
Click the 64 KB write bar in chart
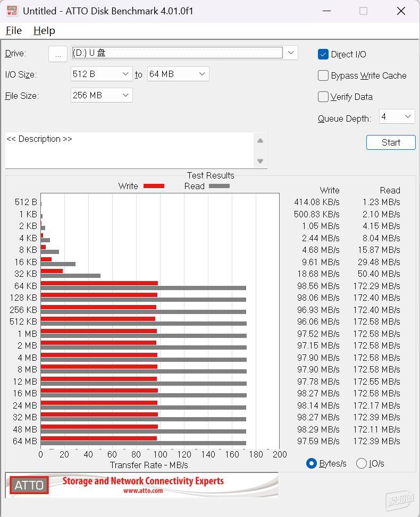(99, 283)
